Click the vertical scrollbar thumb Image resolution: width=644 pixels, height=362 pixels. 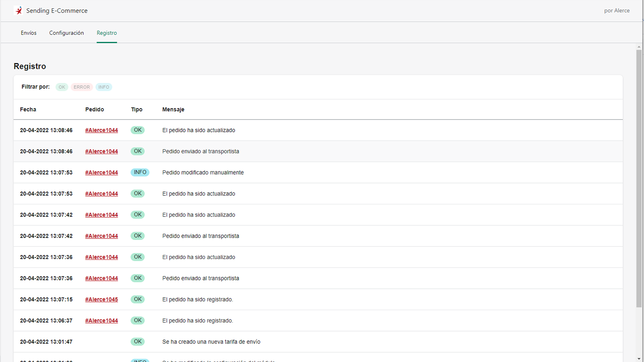(639, 177)
